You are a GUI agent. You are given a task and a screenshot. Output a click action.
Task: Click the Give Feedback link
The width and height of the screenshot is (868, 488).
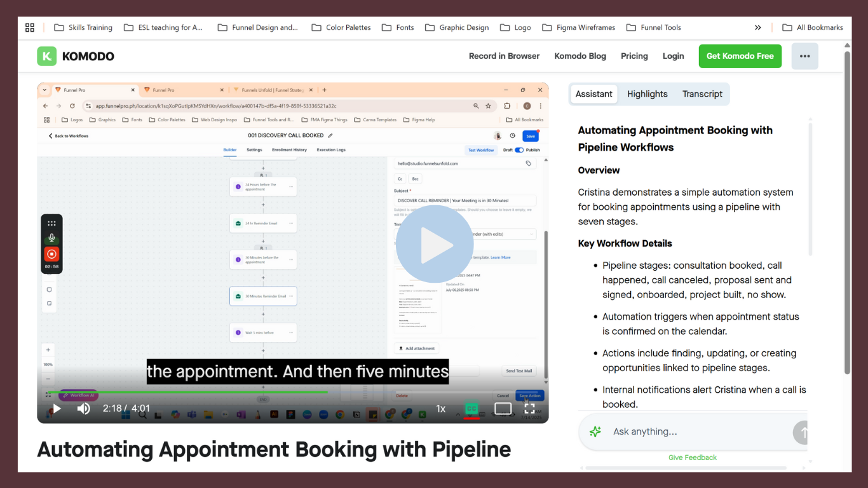[693, 457]
